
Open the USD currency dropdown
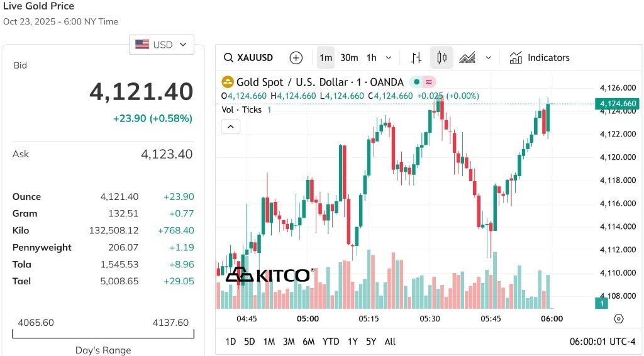tap(162, 45)
